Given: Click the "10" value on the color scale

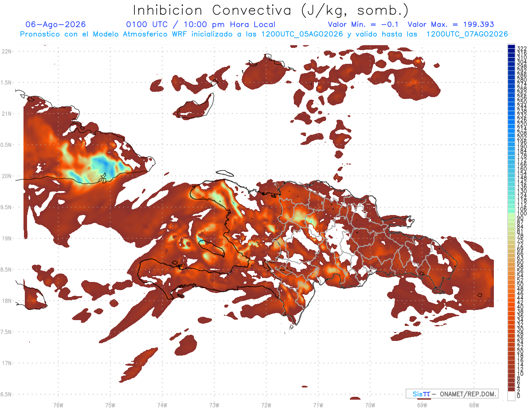Looking at the screenshot, I should 520,374.
